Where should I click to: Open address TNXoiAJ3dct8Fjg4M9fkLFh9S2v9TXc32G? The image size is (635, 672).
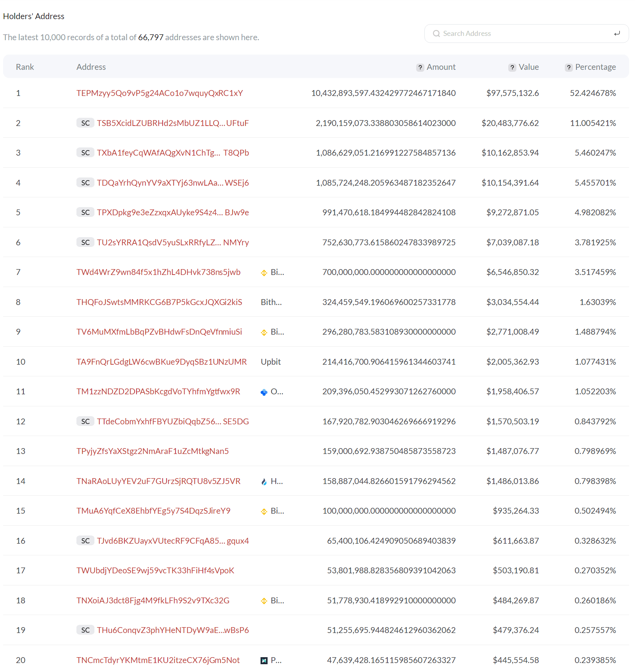153,601
